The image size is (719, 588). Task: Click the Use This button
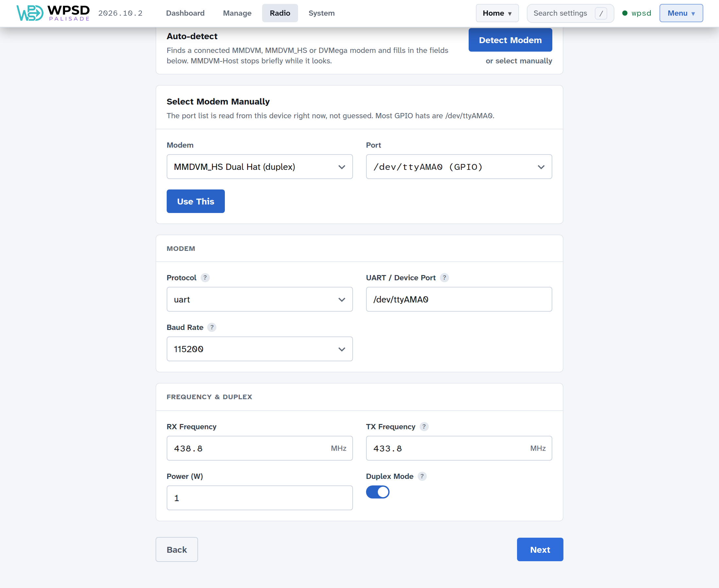pos(195,201)
